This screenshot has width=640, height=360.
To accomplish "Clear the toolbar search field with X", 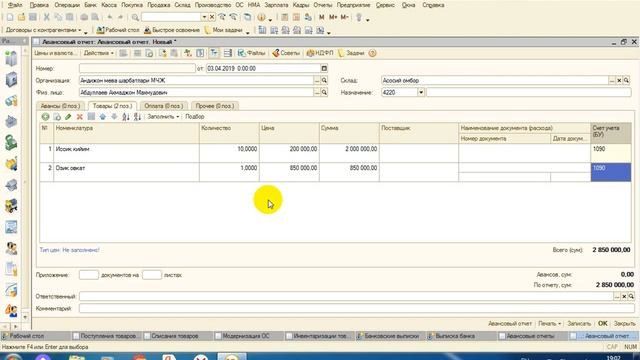I will coord(212,17).
